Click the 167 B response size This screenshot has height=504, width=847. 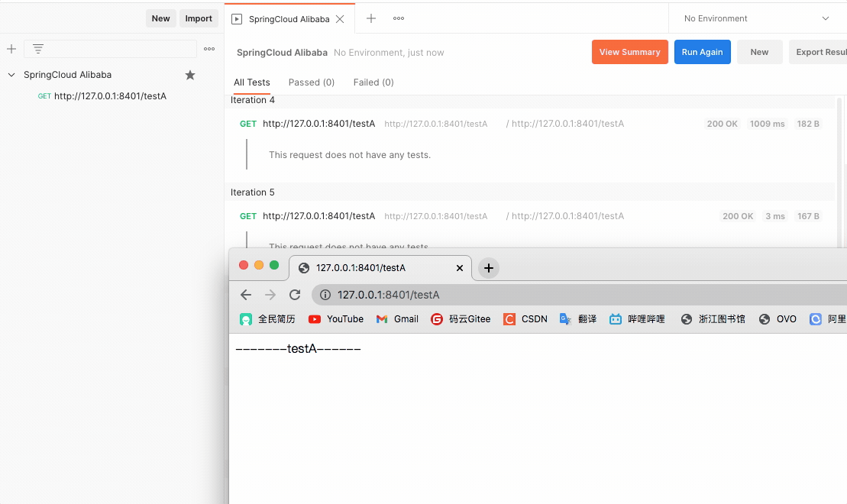tap(808, 216)
